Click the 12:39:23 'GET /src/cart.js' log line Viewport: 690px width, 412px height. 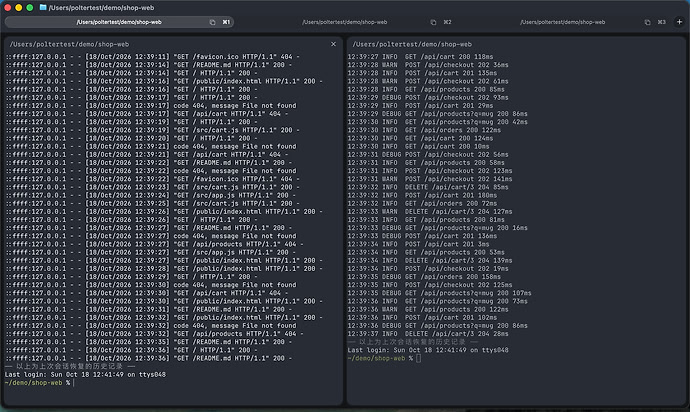click(152, 187)
